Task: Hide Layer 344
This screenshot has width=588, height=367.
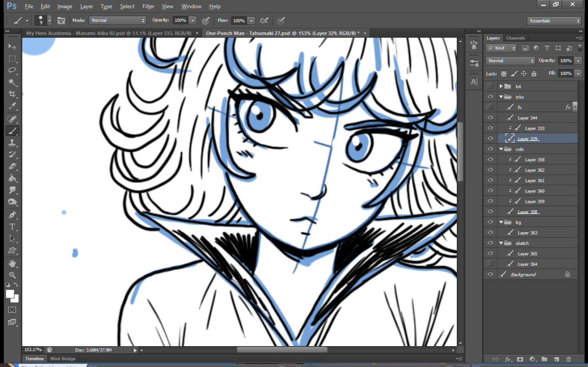Action: click(490, 118)
